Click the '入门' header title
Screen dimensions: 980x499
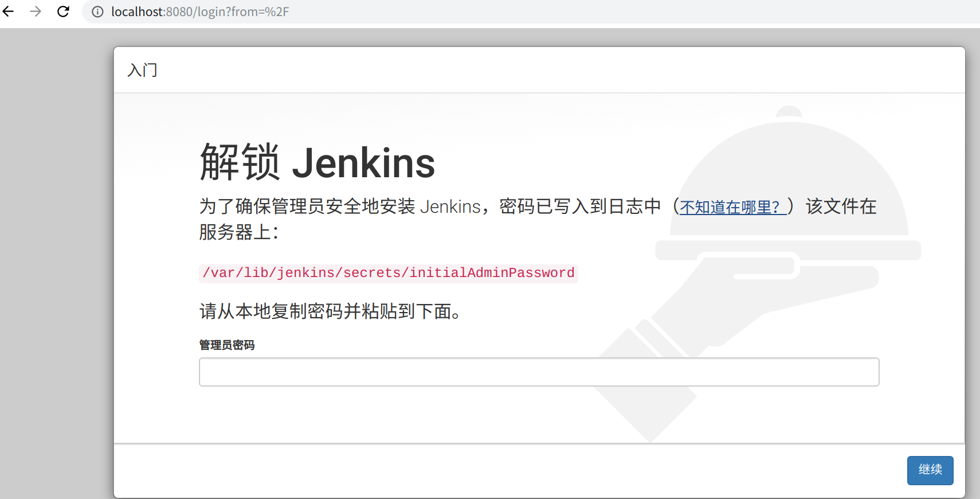pos(142,71)
